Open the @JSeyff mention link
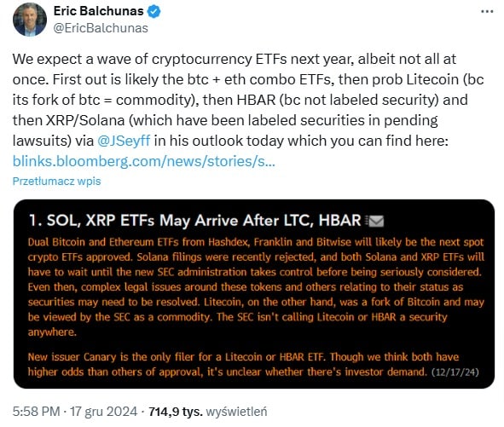This screenshot has height=427, width=504. [124, 141]
